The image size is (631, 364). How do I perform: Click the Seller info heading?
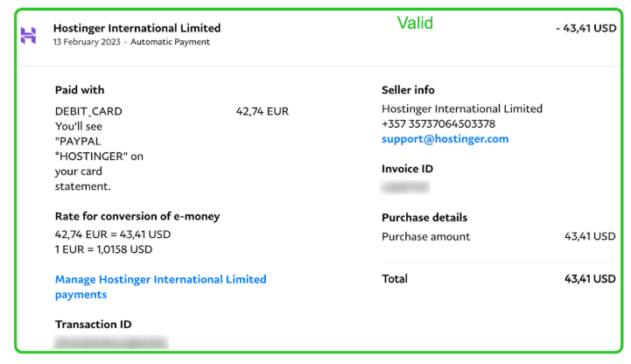(408, 90)
